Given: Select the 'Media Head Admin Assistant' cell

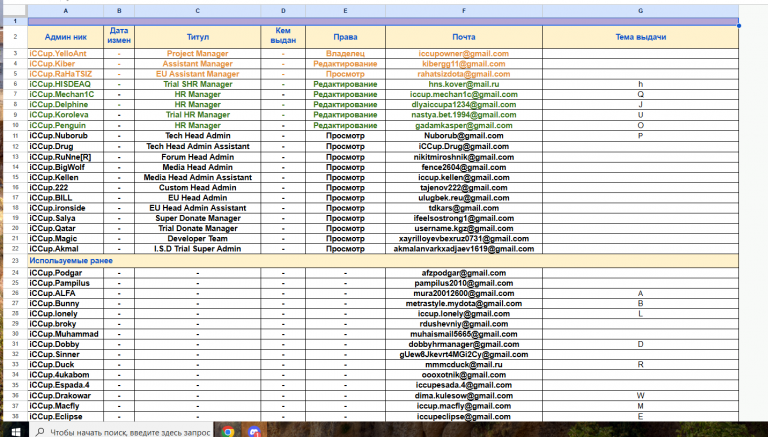Looking at the screenshot, I should click(197, 177).
